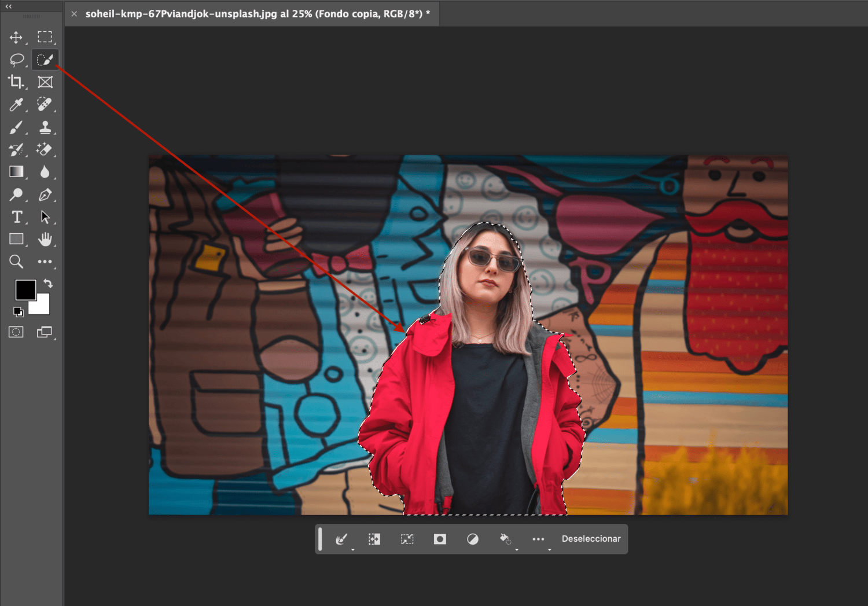Select the Path Selection arrow tool

(45, 217)
